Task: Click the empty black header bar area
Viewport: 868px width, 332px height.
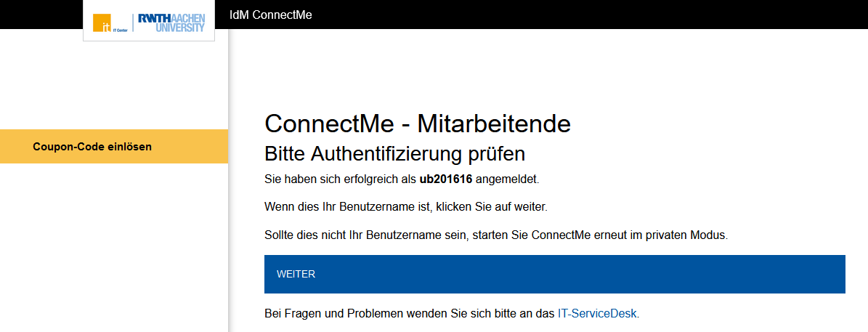Action: pos(581,15)
